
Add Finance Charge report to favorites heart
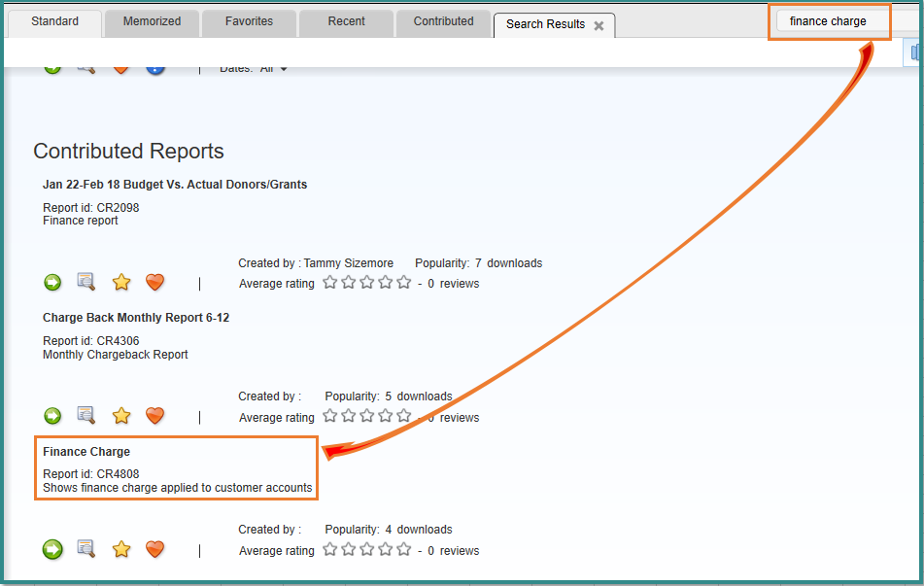tap(155, 549)
